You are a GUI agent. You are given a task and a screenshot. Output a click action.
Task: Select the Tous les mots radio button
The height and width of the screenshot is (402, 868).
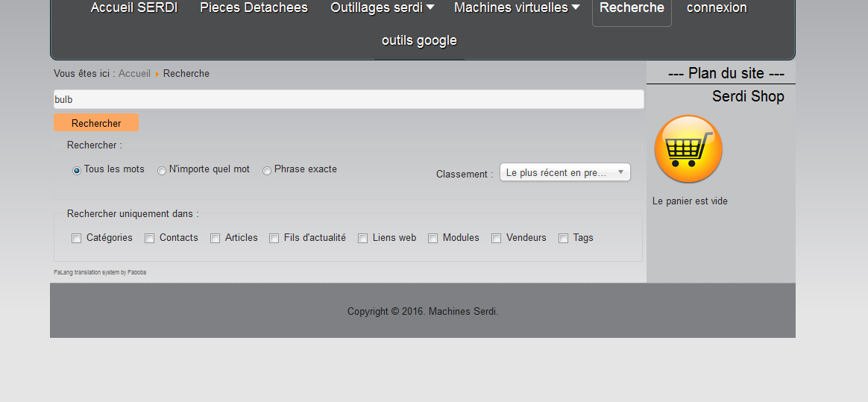click(x=77, y=171)
